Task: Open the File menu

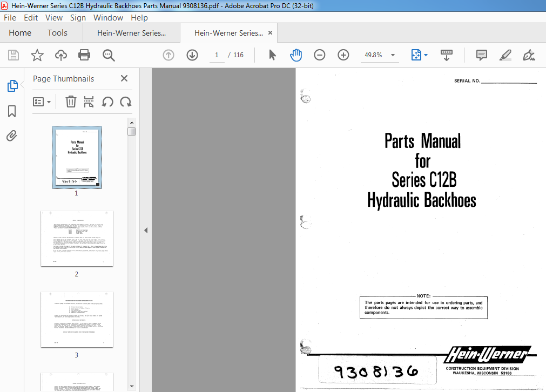Action: click(x=10, y=18)
